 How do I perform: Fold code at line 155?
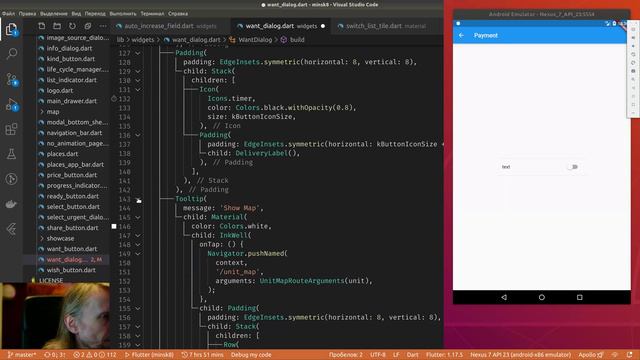tap(138, 309)
